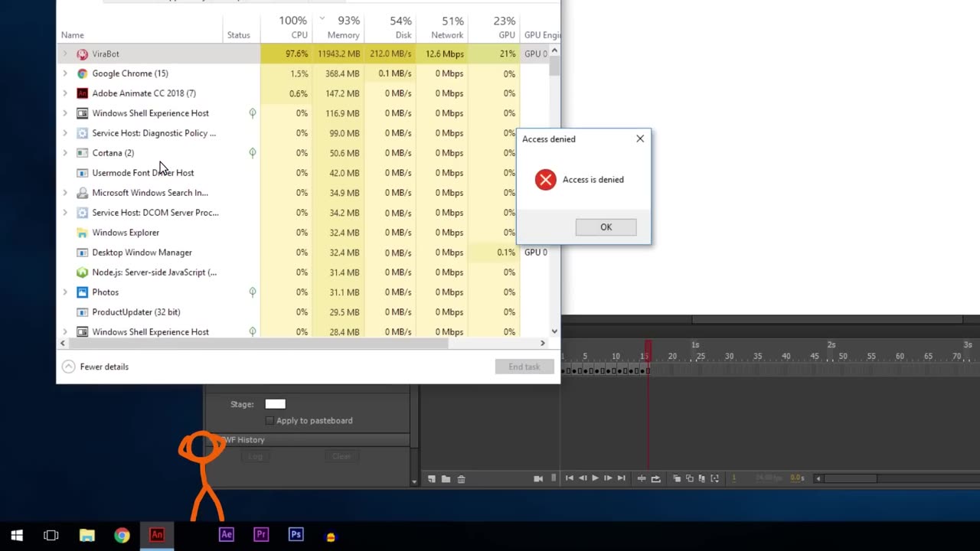
Task: Expand the Google Chrome (15) process group
Action: 64,73
